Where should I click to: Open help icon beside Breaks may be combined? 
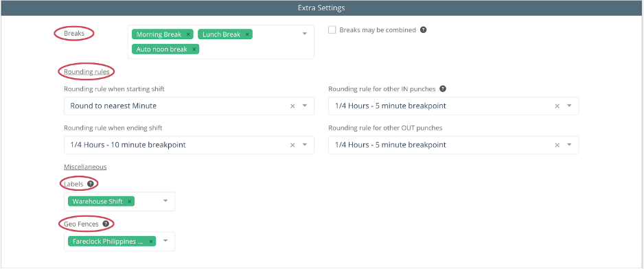[423, 30]
